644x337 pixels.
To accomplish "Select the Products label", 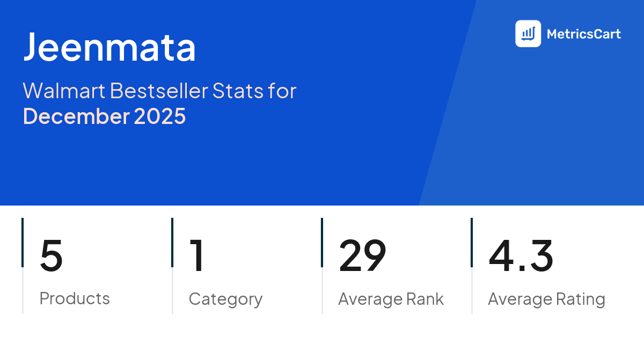I will click(75, 298).
